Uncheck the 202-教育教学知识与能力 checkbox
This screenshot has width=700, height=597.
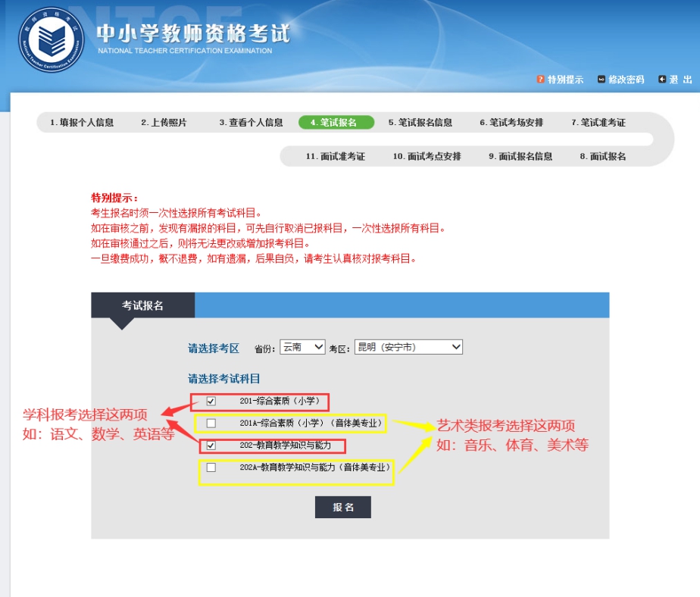pos(211,445)
